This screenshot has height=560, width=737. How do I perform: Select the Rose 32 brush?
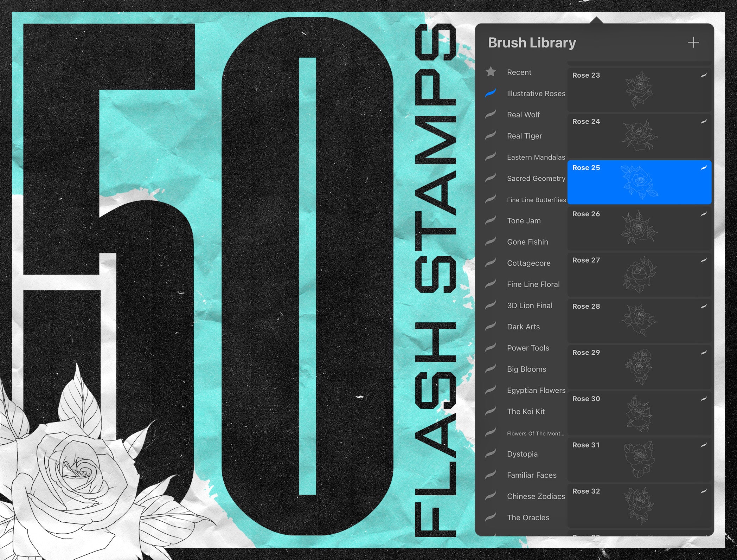point(639,505)
